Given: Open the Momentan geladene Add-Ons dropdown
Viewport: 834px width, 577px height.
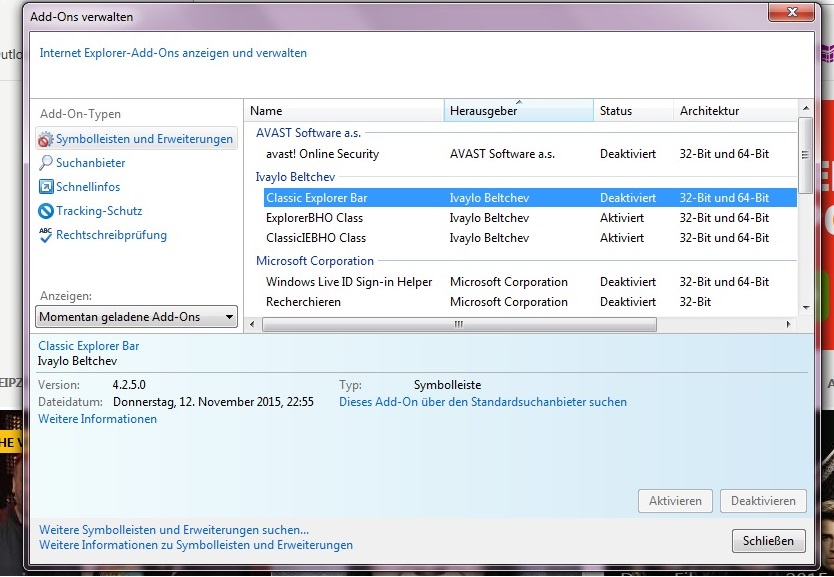Looking at the screenshot, I should (136, 317).
